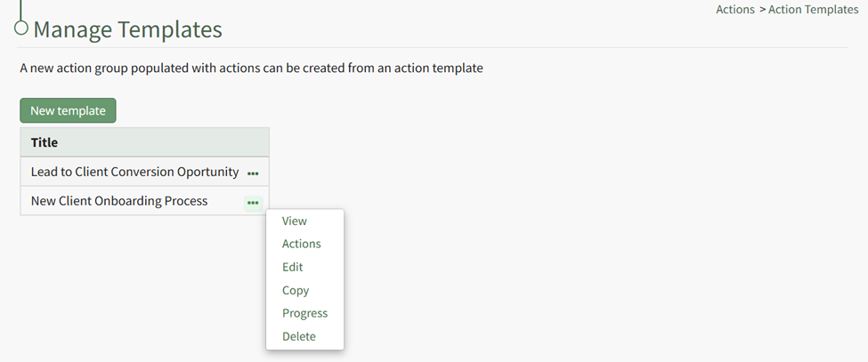Choose Copy in the template menu
This screenshot has width=868, height=362.
click(x=295, y=290)
